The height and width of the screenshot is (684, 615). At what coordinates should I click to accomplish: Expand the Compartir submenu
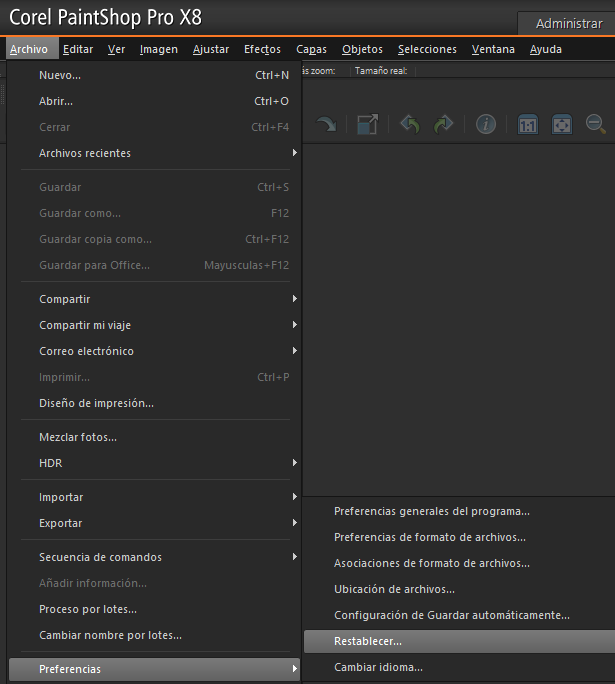(155, 299)
